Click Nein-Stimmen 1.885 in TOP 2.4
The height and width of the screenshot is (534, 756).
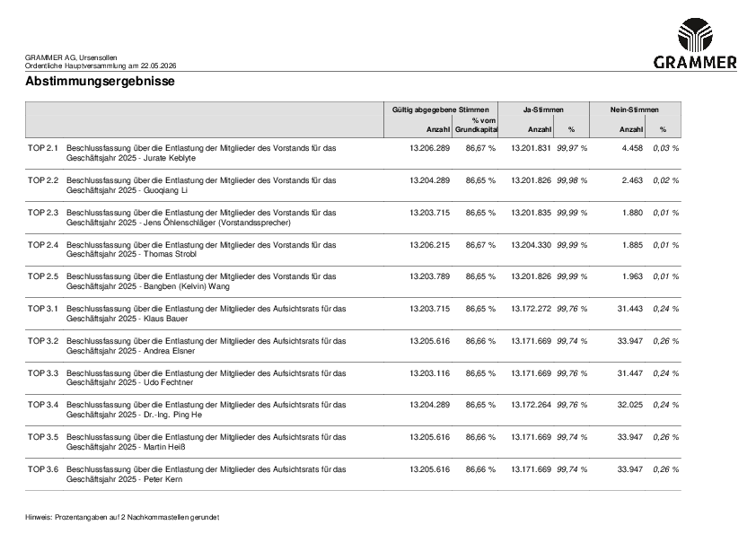tap(632, 245)
